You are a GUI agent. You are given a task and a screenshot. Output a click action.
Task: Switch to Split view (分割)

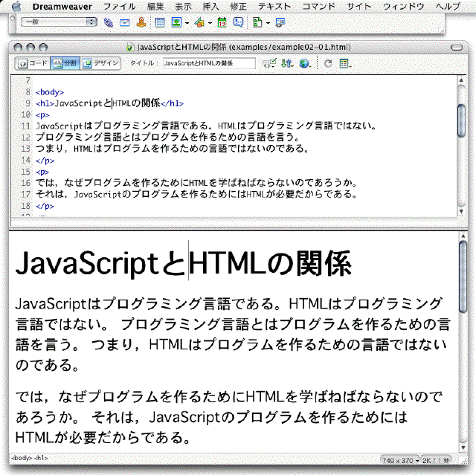click(x=65, y=64)
